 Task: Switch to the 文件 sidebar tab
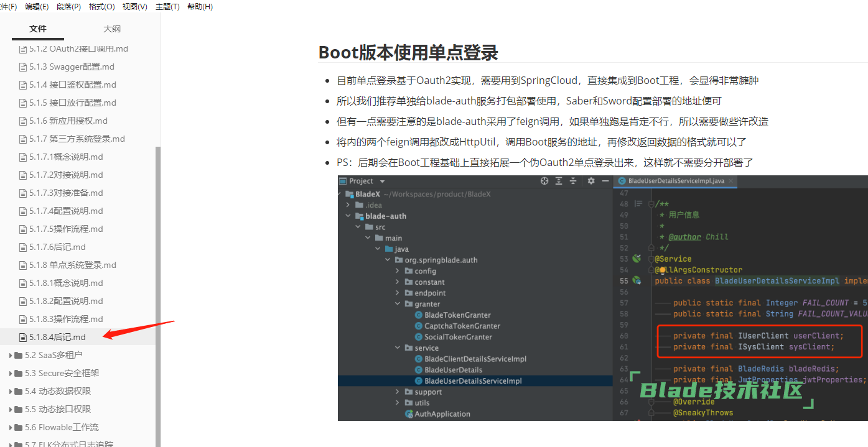[38, 29]
